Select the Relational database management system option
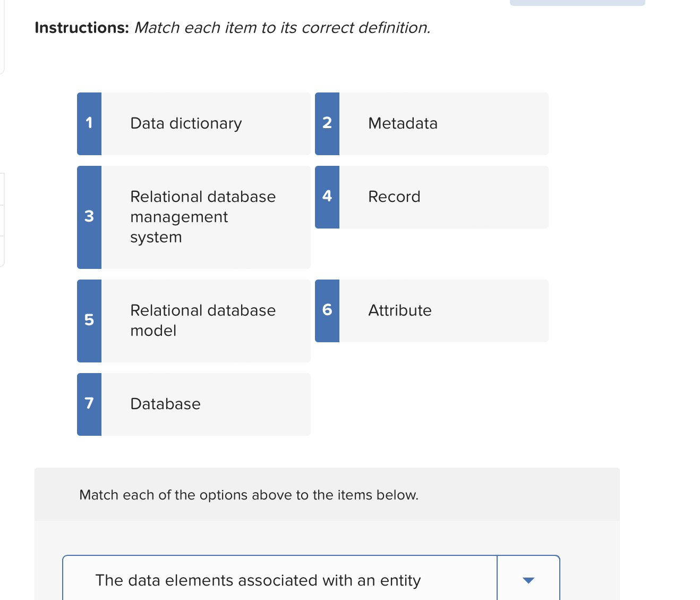The height and width of the screenshot is (600, 700). (206, 217)
